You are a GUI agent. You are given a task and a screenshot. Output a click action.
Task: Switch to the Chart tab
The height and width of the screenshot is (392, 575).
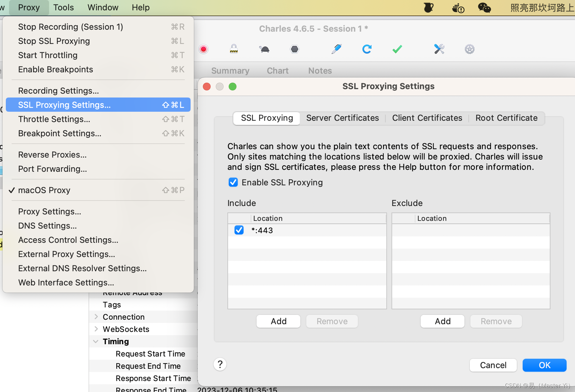[x=277, y=71]
